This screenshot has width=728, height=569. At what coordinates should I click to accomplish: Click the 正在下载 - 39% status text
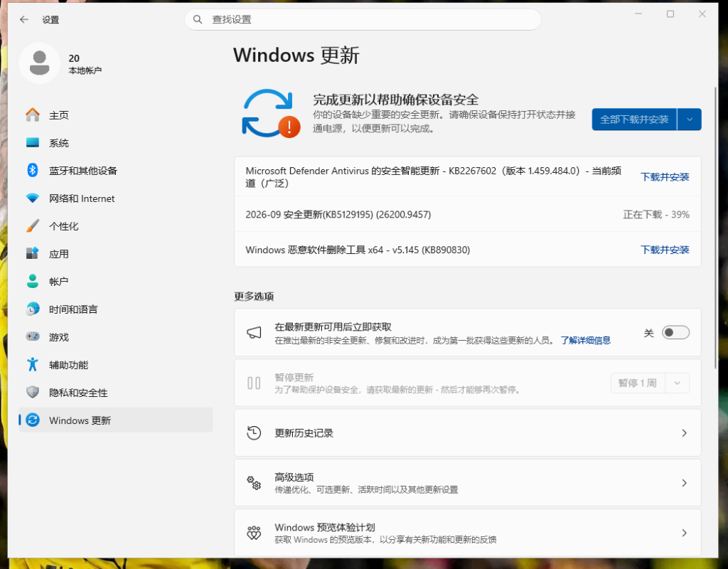[656, 215]
